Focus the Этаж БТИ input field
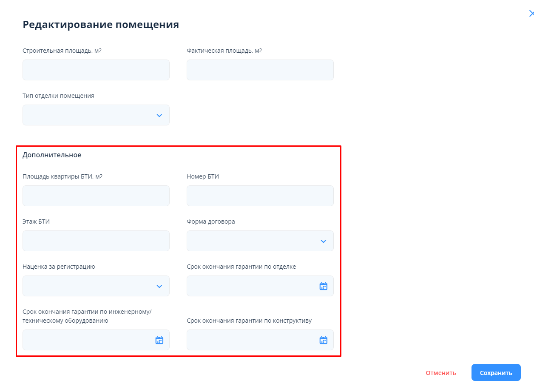The width and height of the screenshot is (534, 392). (96, 241)
